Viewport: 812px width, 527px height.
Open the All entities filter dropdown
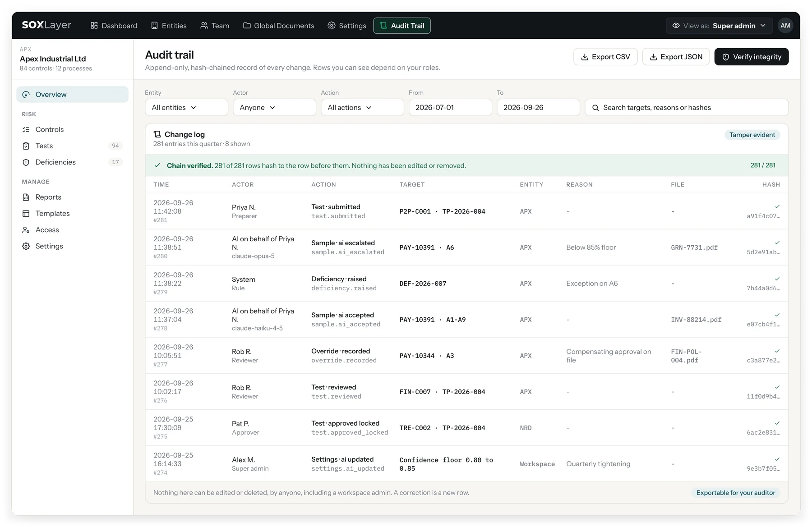186,108
